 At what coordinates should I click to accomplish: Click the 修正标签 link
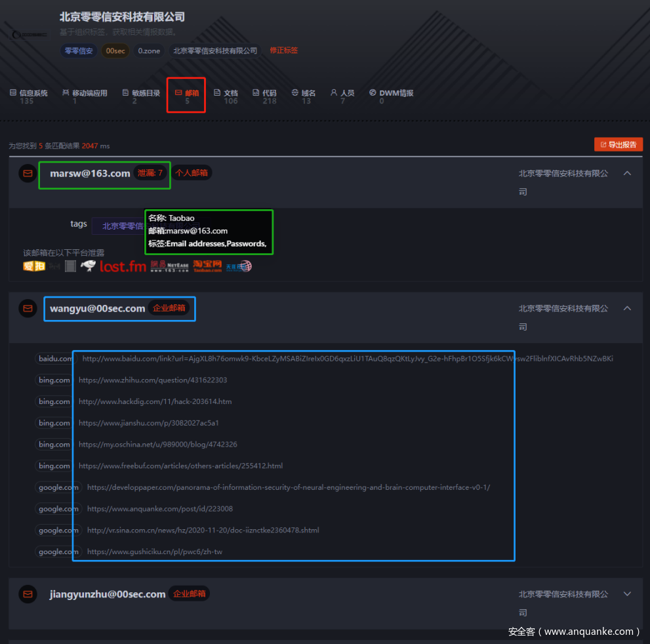click(283, 50)
